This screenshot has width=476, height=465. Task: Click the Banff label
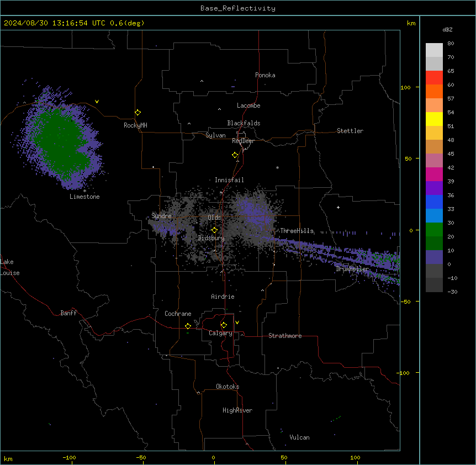(x=68, y=313)
